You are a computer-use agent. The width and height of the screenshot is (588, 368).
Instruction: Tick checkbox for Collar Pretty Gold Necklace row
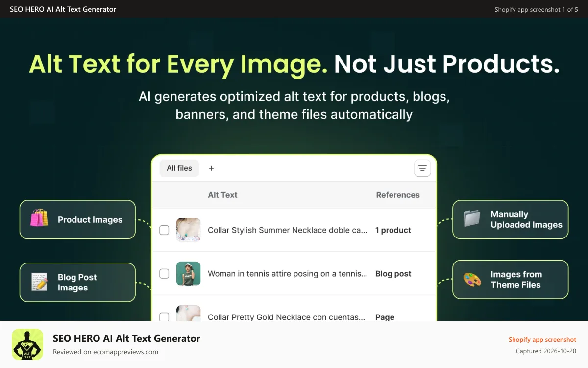tap(164, 316)
